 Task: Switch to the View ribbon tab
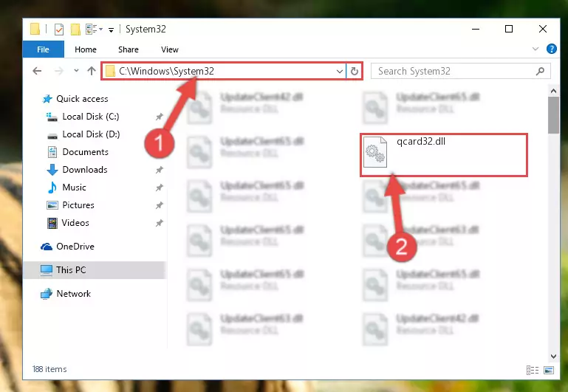click(x=170, y=49)
